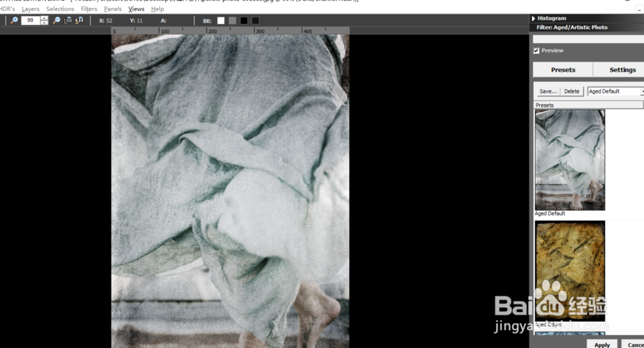Open the Layers menu
644x348 pixels.
(x=30, y=8)
